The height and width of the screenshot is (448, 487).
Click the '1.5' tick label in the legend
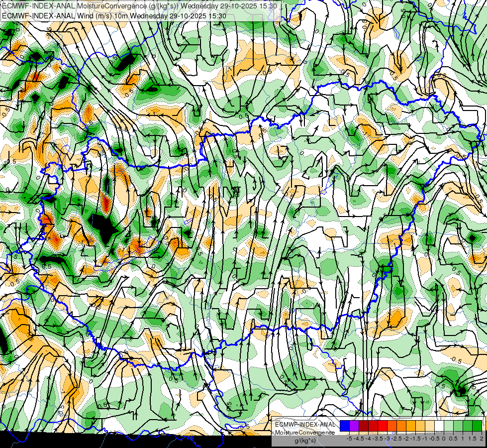[x=472, y=439]
